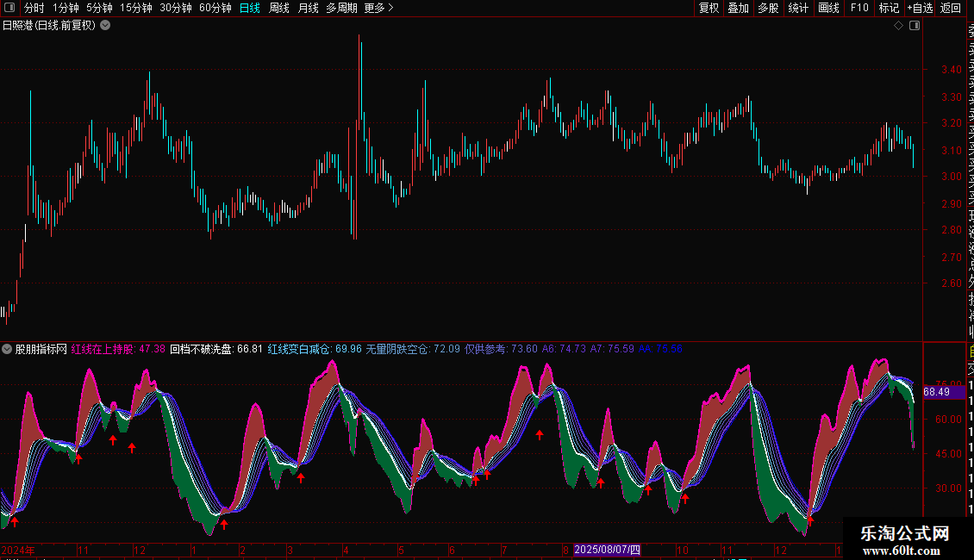Click the 2025/08/07 date marker on timeline
The height and width of the screenshot is (560, 974).
click(607, 550)
